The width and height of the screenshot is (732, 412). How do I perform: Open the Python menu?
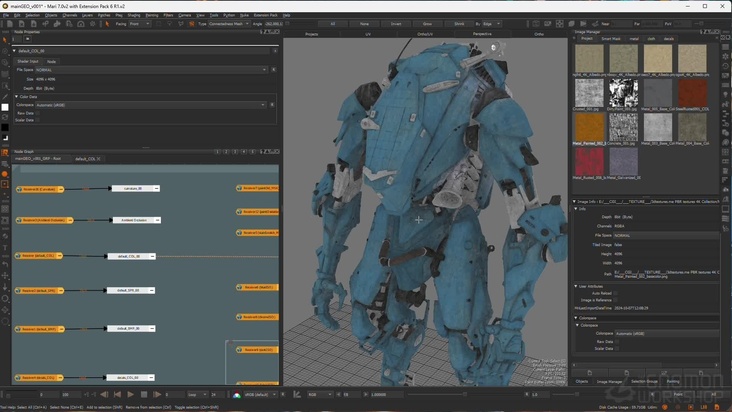coord(229,15)
